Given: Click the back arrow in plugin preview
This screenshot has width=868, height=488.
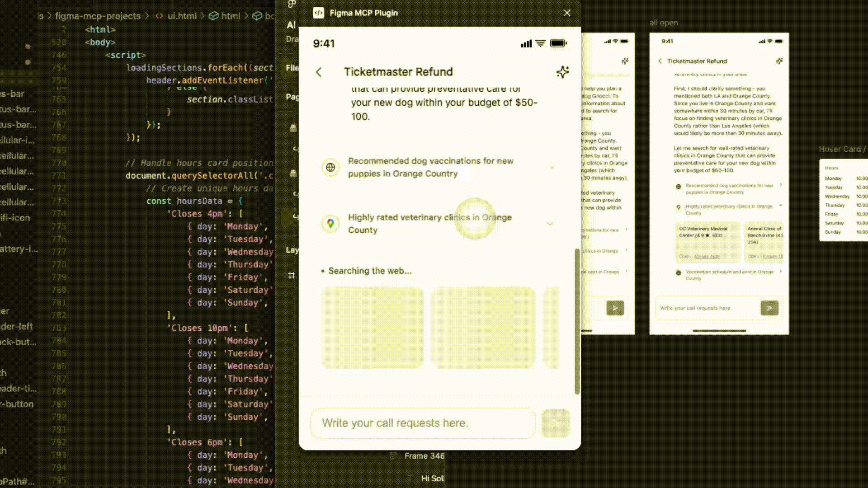Looking at the screenshot, I should point(319,72).
